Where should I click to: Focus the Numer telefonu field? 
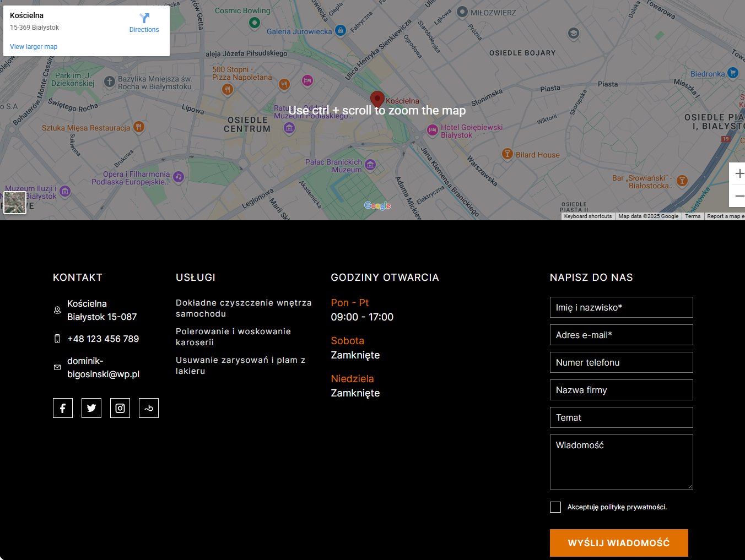[x=622, y=362]
